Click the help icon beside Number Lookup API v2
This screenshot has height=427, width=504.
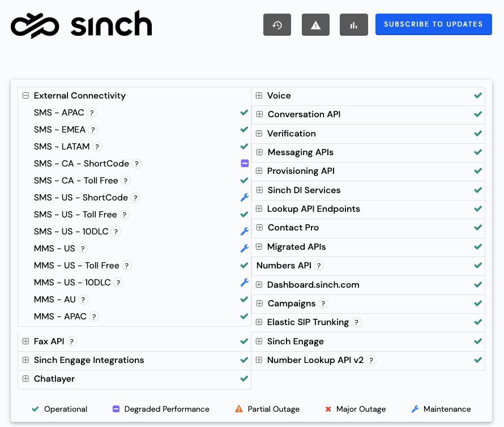(371, 360)
